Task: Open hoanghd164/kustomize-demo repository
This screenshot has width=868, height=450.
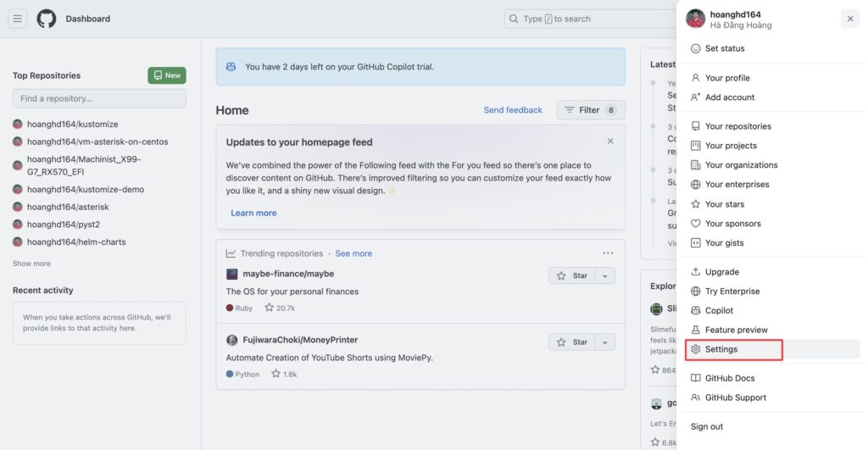Action: 86,189
